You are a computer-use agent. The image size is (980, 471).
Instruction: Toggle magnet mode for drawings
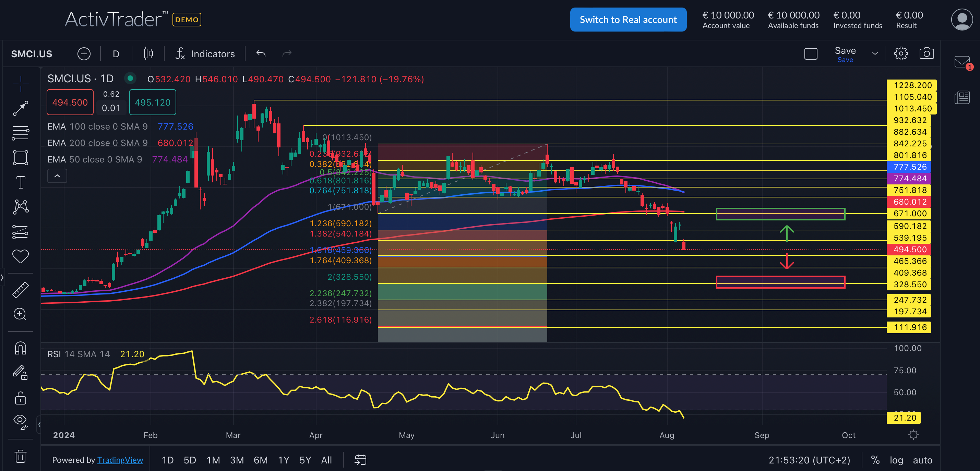pos(21,348)
